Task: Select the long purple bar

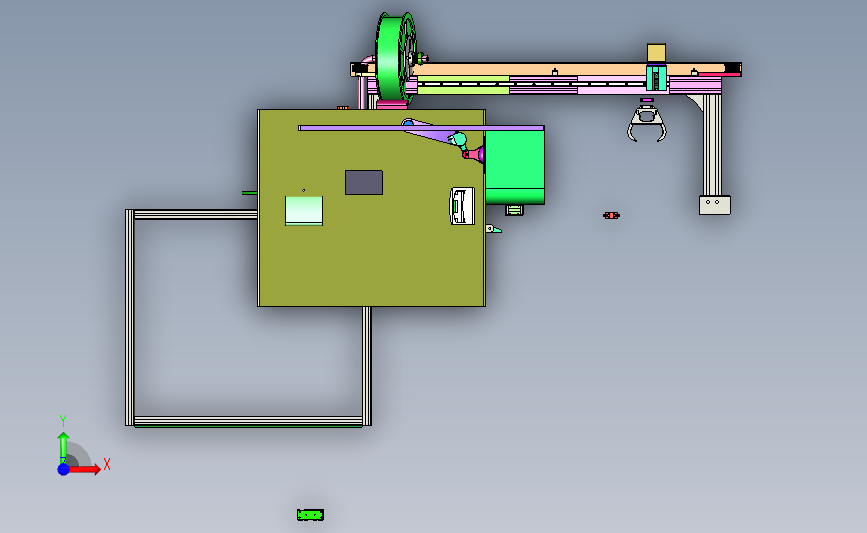Action: pos(421,128)
